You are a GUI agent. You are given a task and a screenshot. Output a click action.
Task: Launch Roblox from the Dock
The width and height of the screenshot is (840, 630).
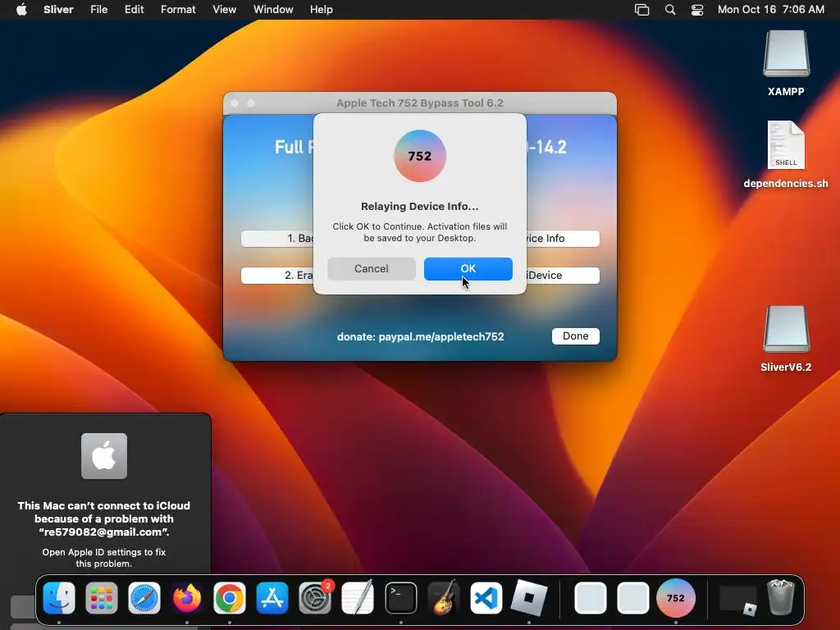tap(529, 597)
